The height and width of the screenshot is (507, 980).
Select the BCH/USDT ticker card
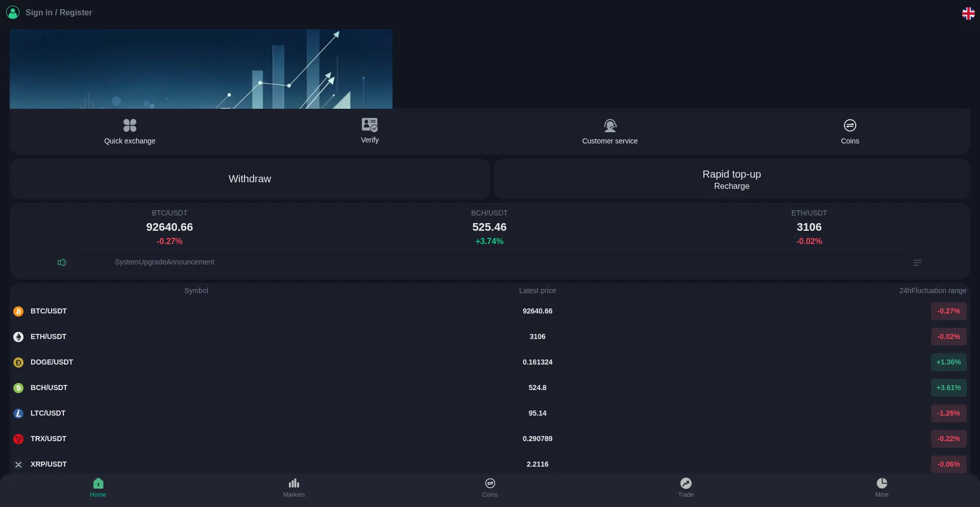tap(489, 227)
